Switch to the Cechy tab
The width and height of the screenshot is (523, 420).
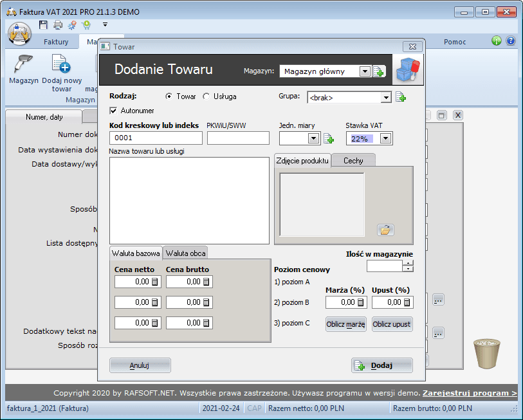353,160
